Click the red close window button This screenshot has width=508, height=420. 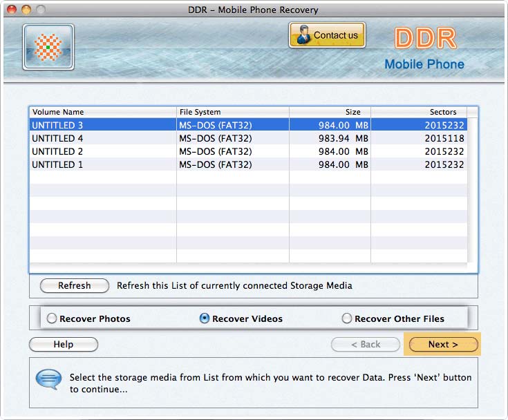coord(12,10)
